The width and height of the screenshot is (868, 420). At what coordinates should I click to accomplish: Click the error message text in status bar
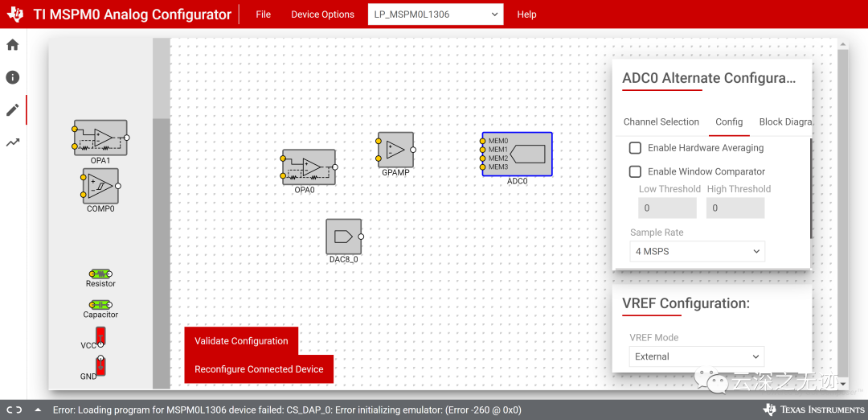(287, 410)
